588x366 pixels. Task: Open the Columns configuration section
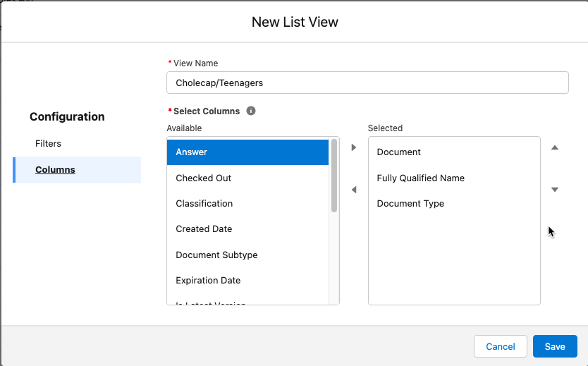pyautogui.click(x=56, y=169)
